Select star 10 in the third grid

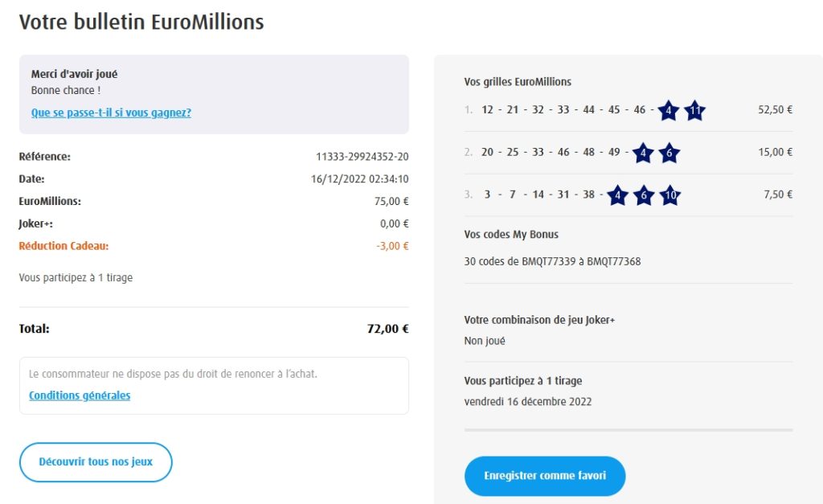pos(669,195)
